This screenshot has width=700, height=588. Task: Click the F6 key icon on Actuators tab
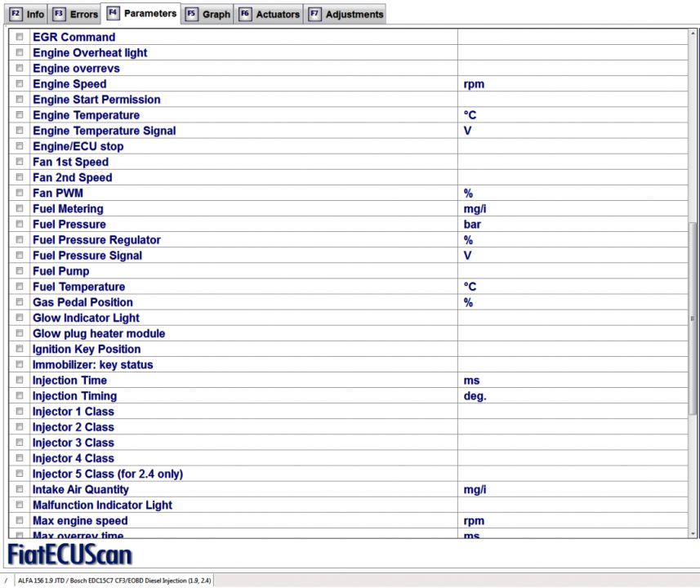(x=245, y=14)
